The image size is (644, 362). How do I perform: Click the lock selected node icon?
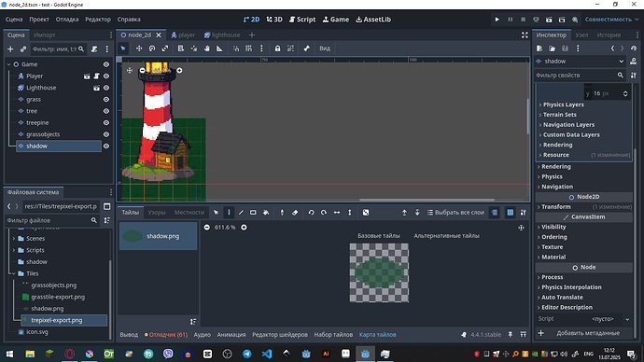pyautogui.click(x=277, y=49)
